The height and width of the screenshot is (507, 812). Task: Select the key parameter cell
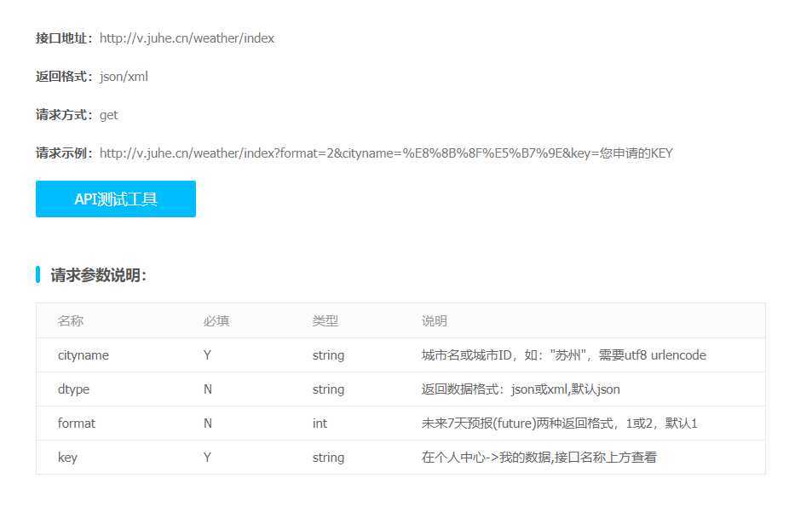(68, 458)
